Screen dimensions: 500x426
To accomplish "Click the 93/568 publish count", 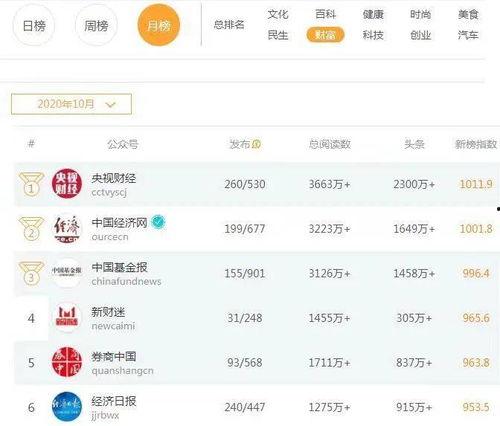I will pos(245,363).
